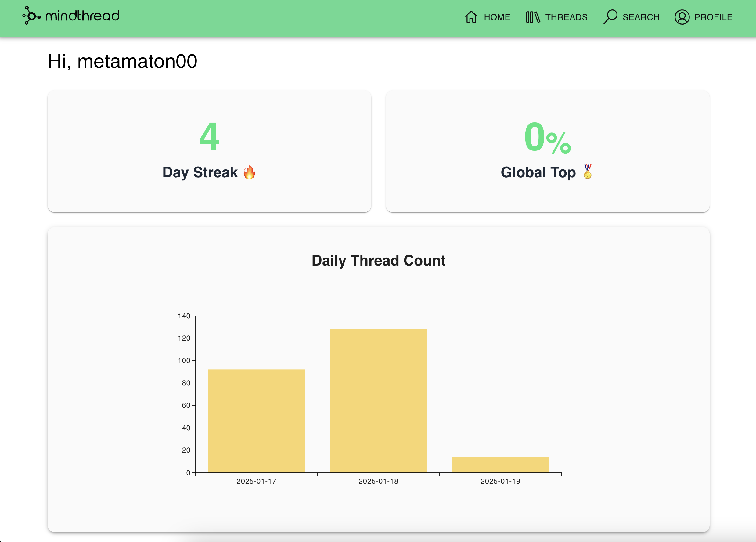Click the Daily Thread Count title
Viewport: 756px width, 542px height.
[378, 261]
